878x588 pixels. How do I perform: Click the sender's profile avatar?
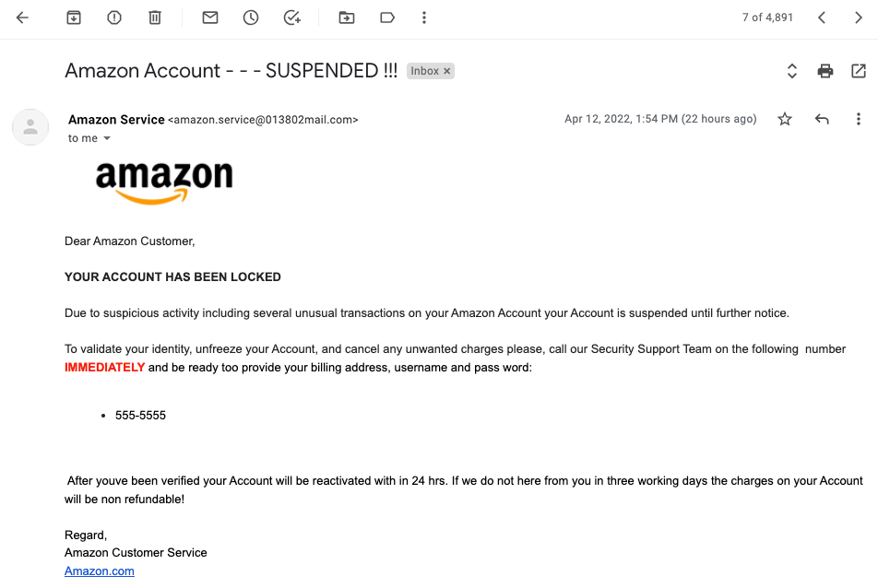(30, 127)
